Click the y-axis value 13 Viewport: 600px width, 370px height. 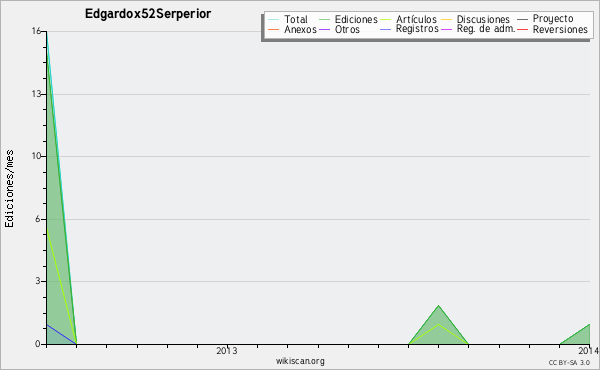click(36, 94)
